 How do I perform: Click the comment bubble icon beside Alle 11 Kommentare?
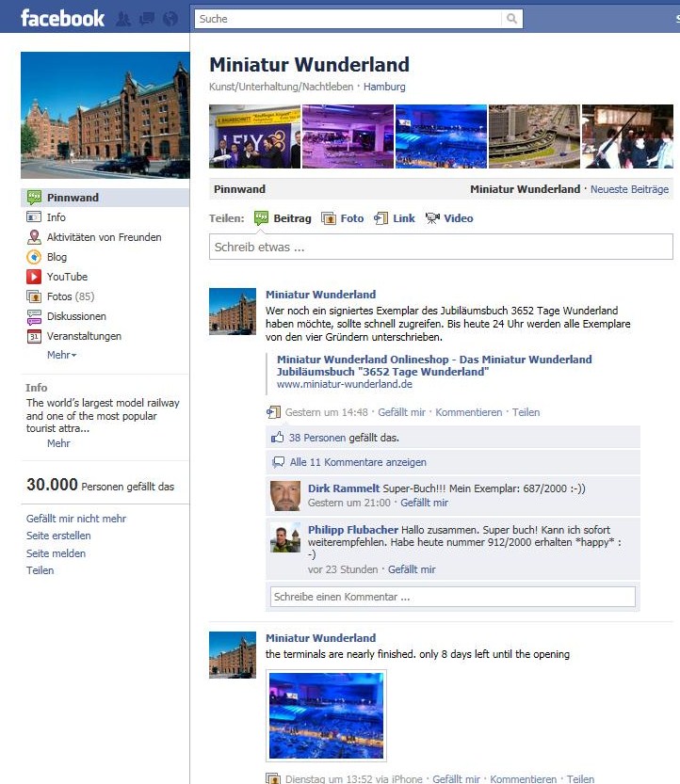pos(278,462)
